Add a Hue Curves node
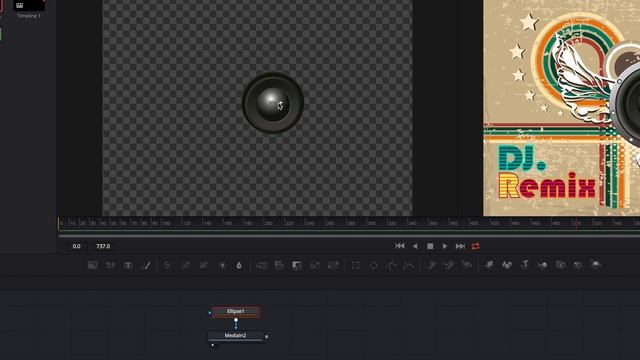 [x=204, y=265]
